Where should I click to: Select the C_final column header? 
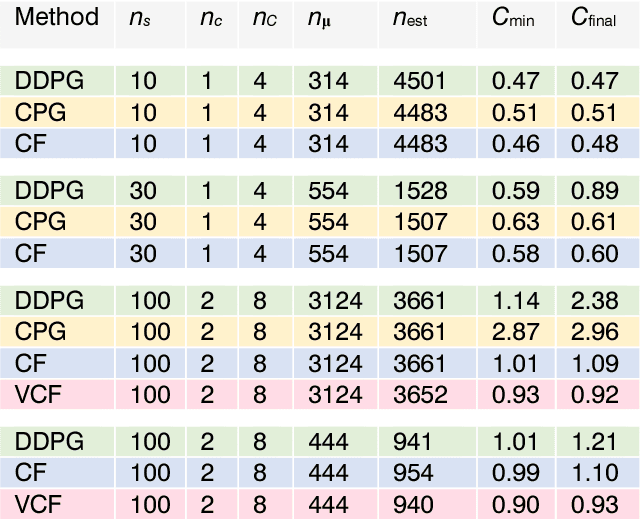593,19
